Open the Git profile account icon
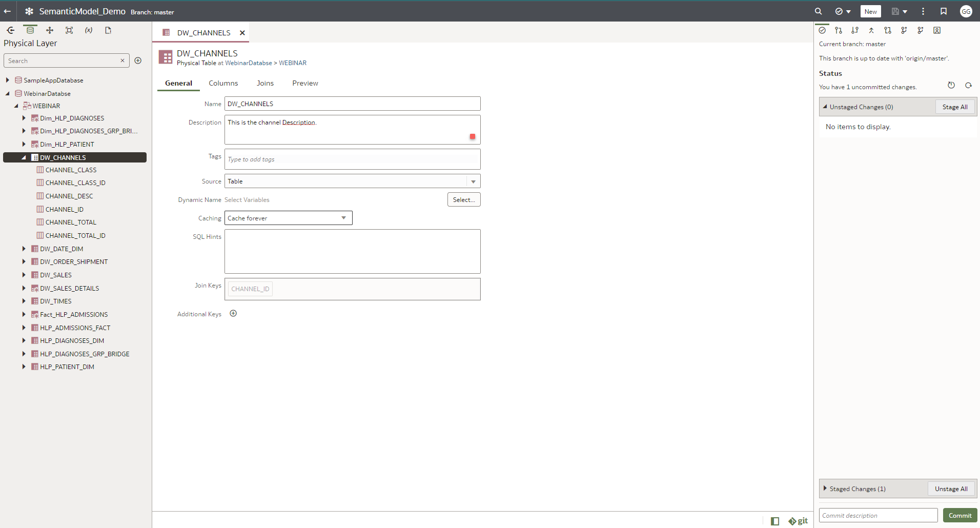This screenshot has height=528, width=980. 936,30
